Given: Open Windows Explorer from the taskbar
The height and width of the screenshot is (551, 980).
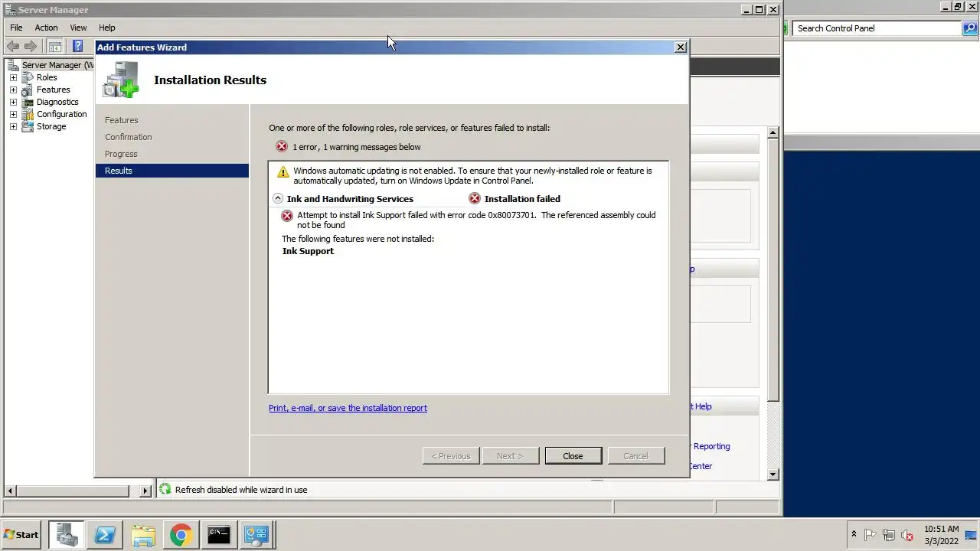Looking at the screenshot, I should (x=142, y=535).
